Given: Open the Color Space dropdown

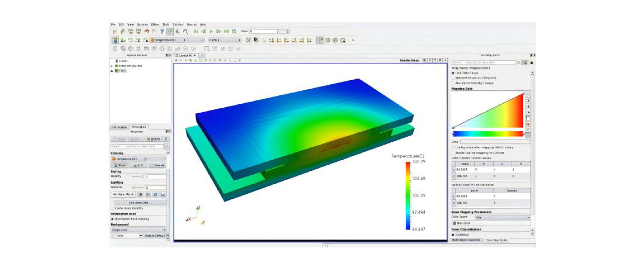Looking at the screenshot, I should pos(502,218).
